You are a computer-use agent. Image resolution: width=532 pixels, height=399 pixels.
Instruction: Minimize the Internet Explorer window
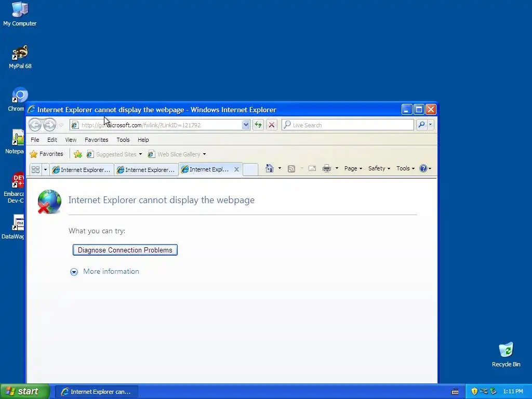407,110
